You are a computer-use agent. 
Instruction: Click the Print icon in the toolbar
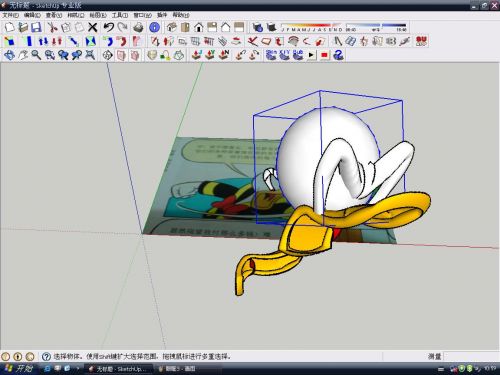(x=138, y=27)
